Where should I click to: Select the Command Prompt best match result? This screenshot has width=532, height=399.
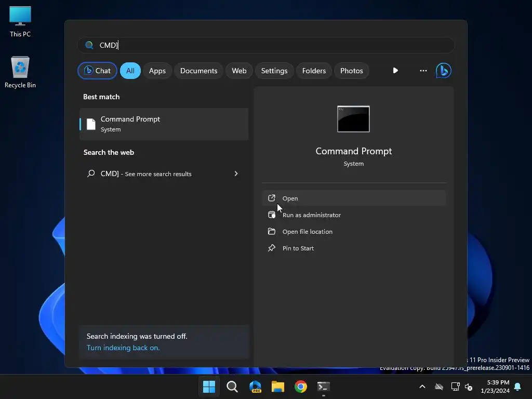pyautogui.click(x=164, y=124)
